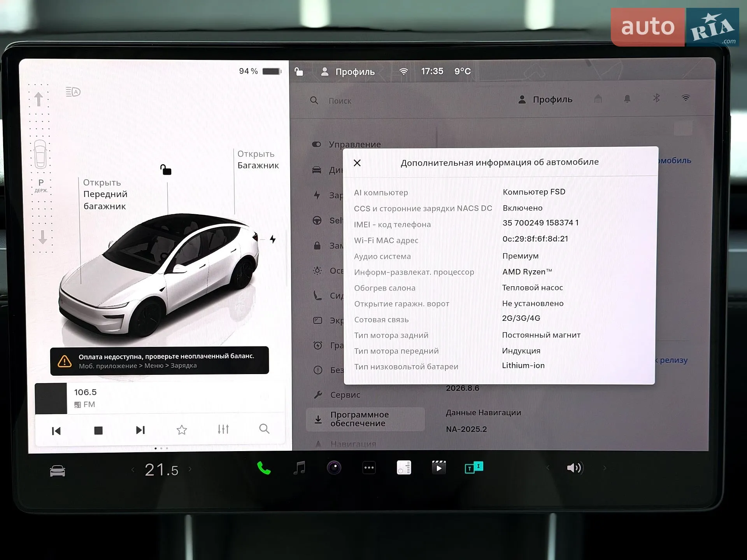Toggle the auto headlights icon
The width and height of the screenshot is (747, 560).
point(73,92)
